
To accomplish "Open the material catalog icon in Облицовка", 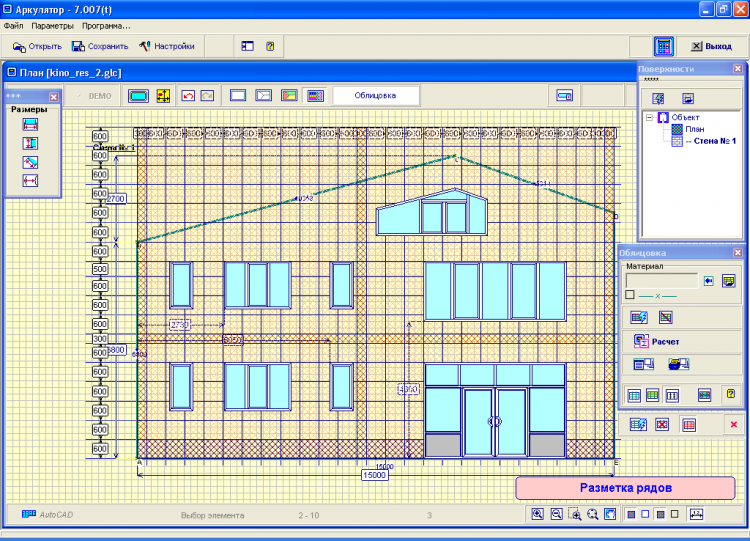I will click(728, 281).
